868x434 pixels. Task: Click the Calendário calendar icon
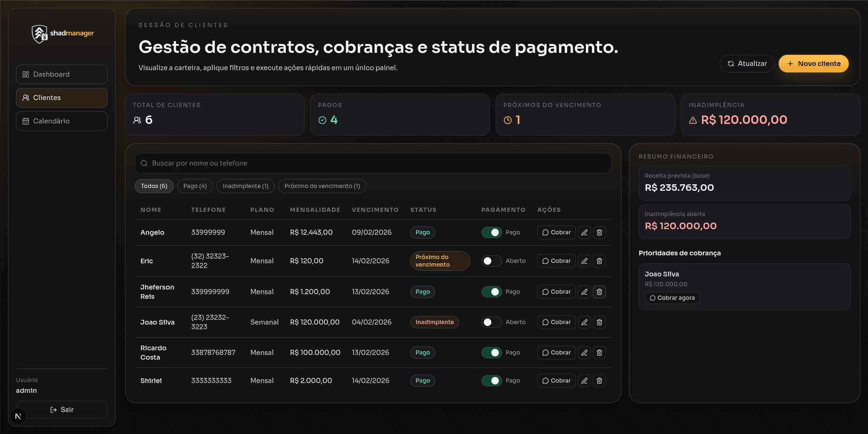click(x=25, y=121)
